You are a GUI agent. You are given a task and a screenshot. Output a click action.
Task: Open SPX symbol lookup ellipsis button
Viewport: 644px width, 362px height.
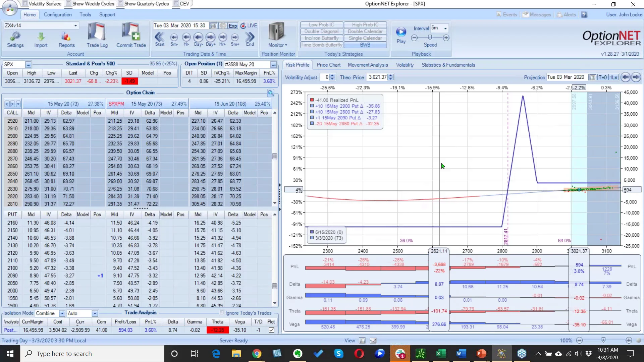[x=28, y=65]
